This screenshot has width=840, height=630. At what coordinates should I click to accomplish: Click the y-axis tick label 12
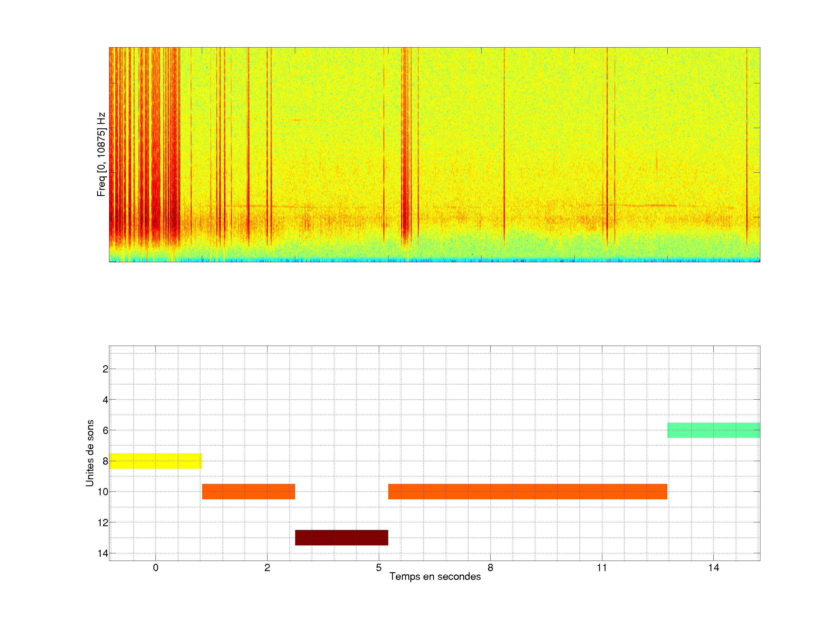point(103,523)
